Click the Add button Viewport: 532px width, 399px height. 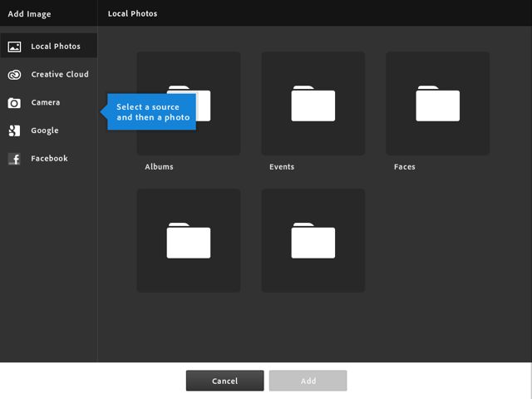[308, 381]
